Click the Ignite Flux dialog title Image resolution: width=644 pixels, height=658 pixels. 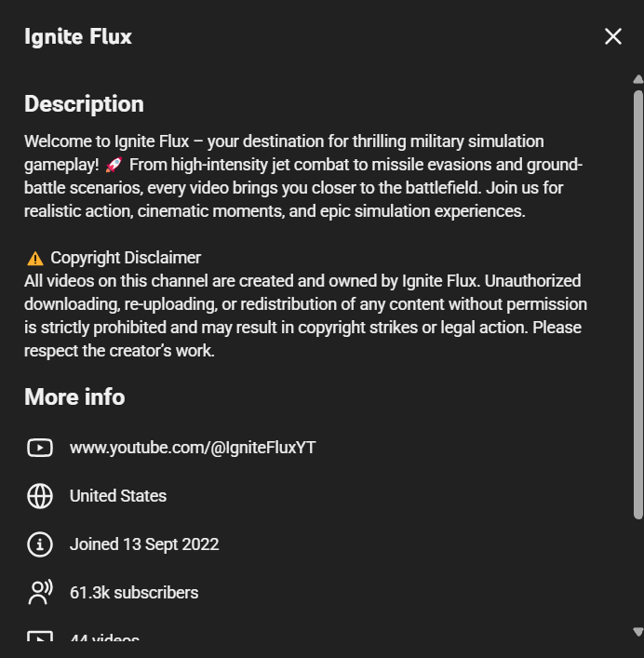pyautogui.click(x=78, y=37)
